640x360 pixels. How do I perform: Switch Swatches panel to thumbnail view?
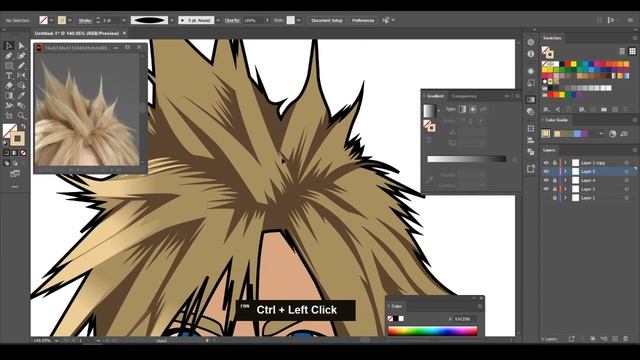click(632, 51)
